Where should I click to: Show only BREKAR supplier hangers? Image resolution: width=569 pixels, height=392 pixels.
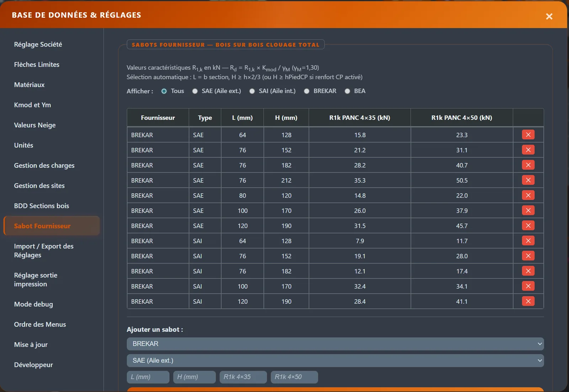[307, 91]
